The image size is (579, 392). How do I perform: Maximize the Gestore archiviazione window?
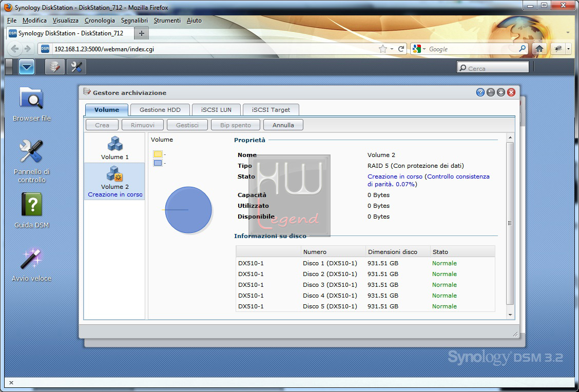pyautogui.click(x=500, y=92)
